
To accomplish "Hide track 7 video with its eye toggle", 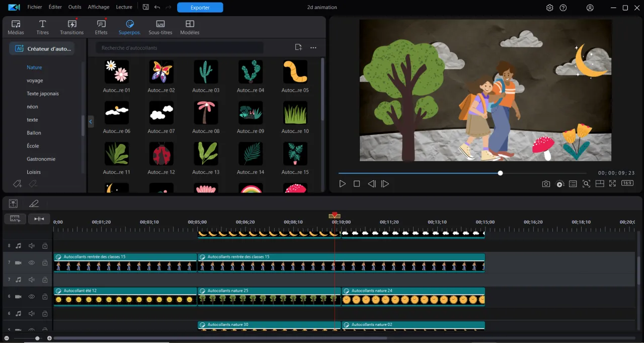I will click(31, 262).
